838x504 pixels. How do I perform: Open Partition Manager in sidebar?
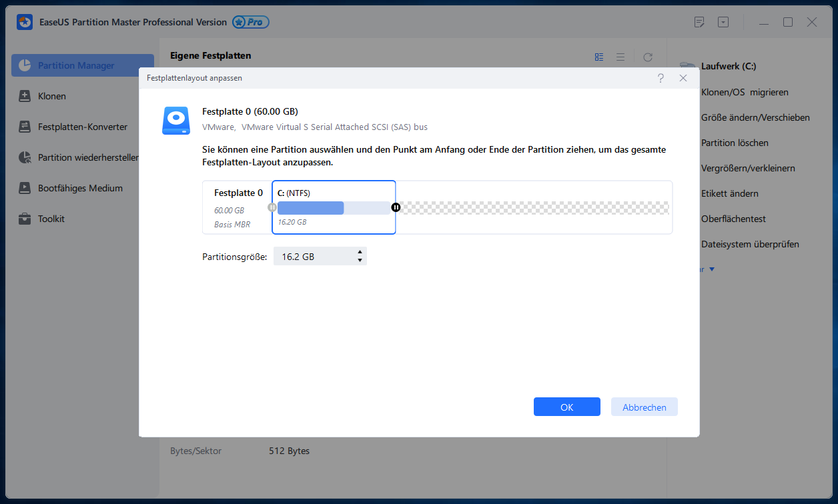[x=83, y=65]
